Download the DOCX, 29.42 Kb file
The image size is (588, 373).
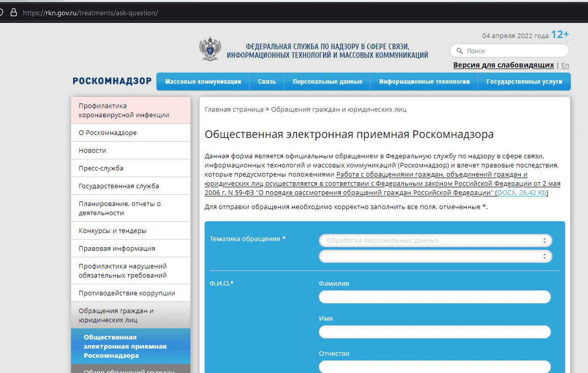521,193
